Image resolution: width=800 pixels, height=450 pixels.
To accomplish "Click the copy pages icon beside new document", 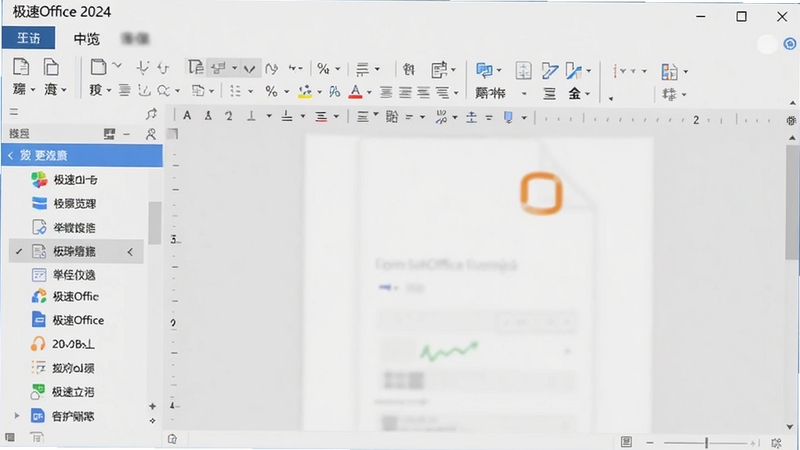I will [51, 67].
